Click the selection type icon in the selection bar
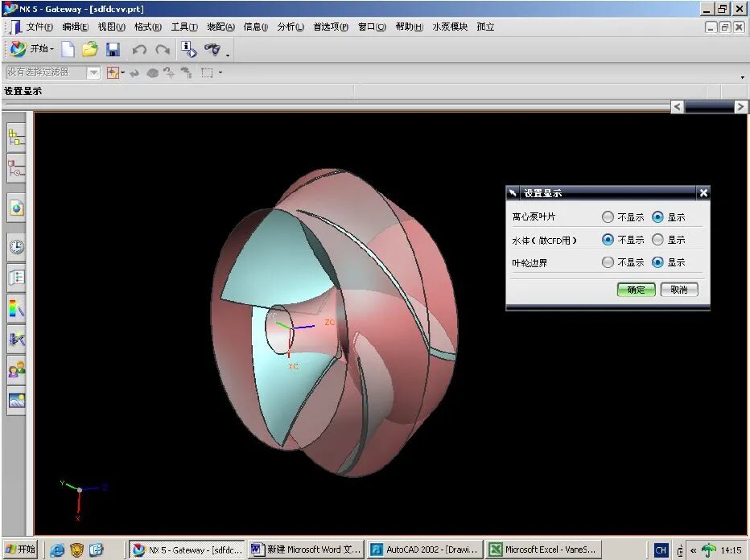 pos(113,72)
